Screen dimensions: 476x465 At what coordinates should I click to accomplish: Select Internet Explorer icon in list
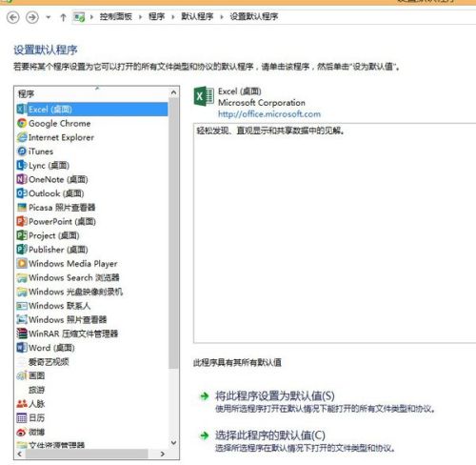[x=22, y=137]
